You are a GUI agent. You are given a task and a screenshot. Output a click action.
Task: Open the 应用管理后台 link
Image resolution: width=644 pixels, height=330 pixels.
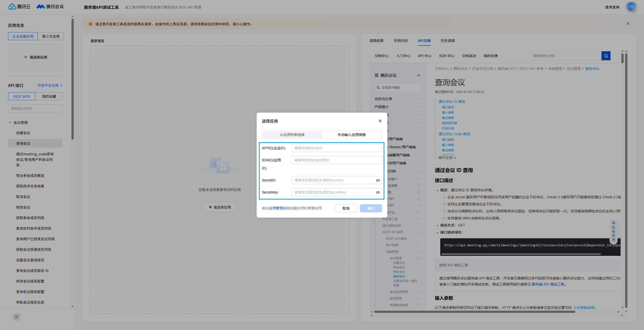pyautogui.click(x=279, y=208)
